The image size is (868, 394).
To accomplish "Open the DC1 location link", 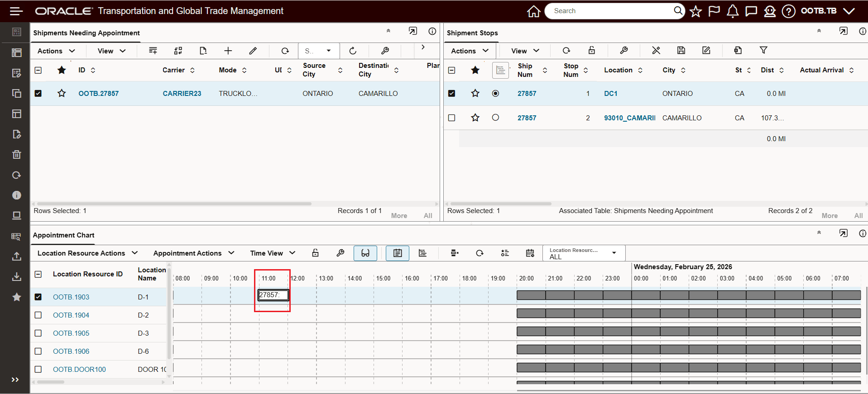I will [610, 93].
